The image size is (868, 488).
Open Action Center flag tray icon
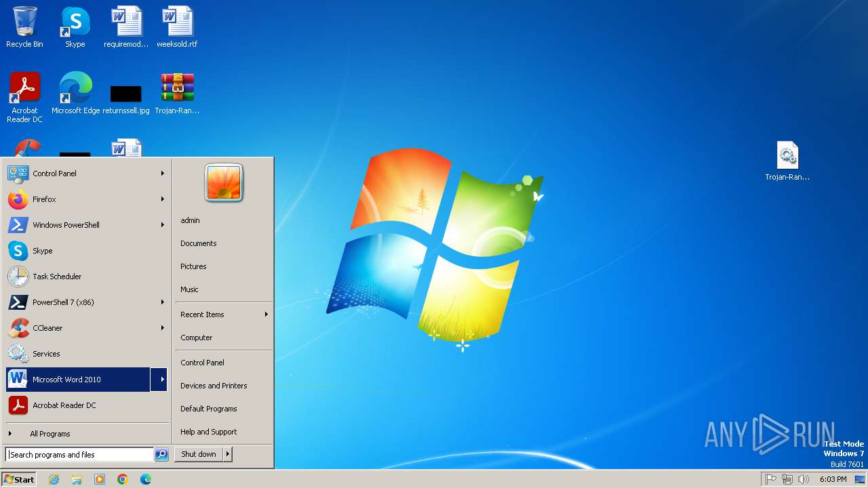click(771, 479)
